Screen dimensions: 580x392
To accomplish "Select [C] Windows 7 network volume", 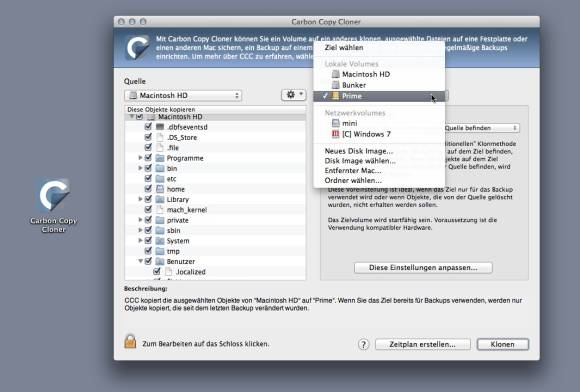I will point(379,134).
